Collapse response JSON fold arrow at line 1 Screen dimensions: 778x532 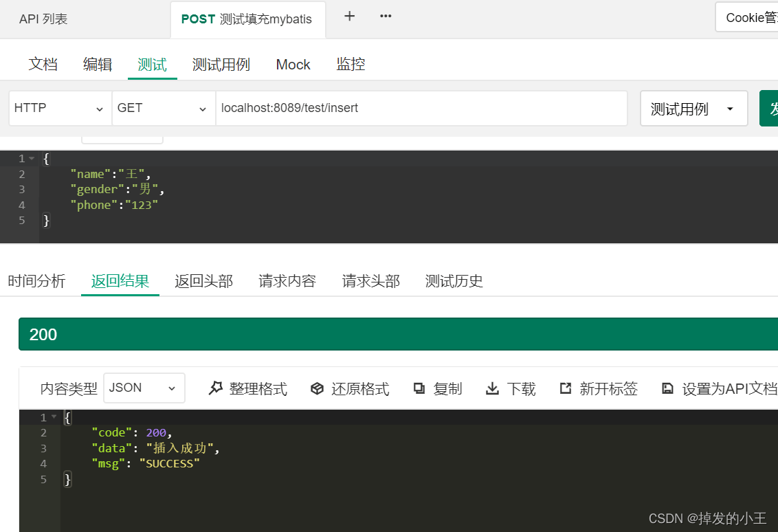54,417
